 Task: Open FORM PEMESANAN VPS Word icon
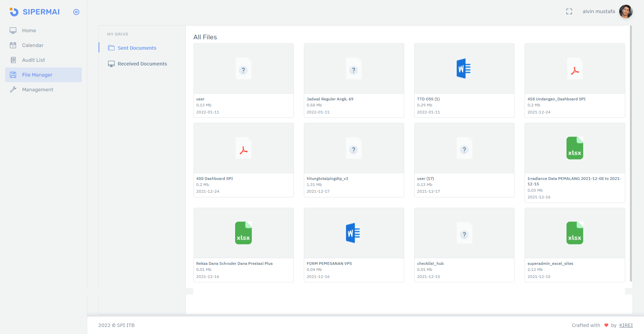tap(353, 233)
